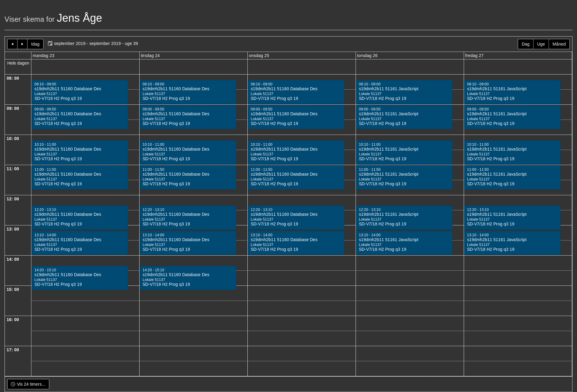
Task: Open Wednesday 12:20 Database Des lesson
Action: (x=296, y=218)
